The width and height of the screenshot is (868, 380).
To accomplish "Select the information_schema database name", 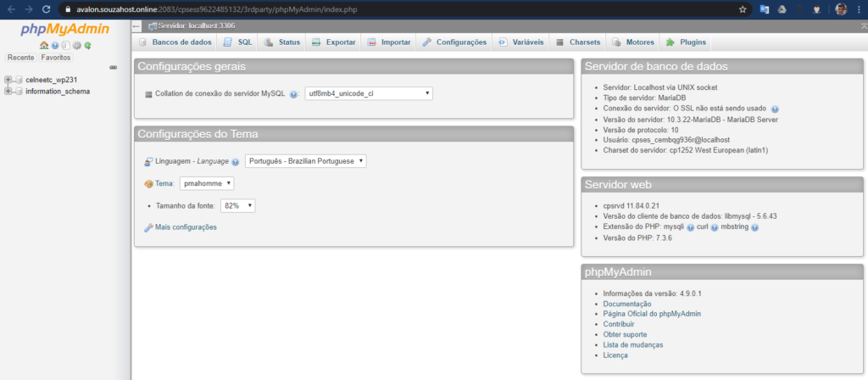I will pos(58,92).
